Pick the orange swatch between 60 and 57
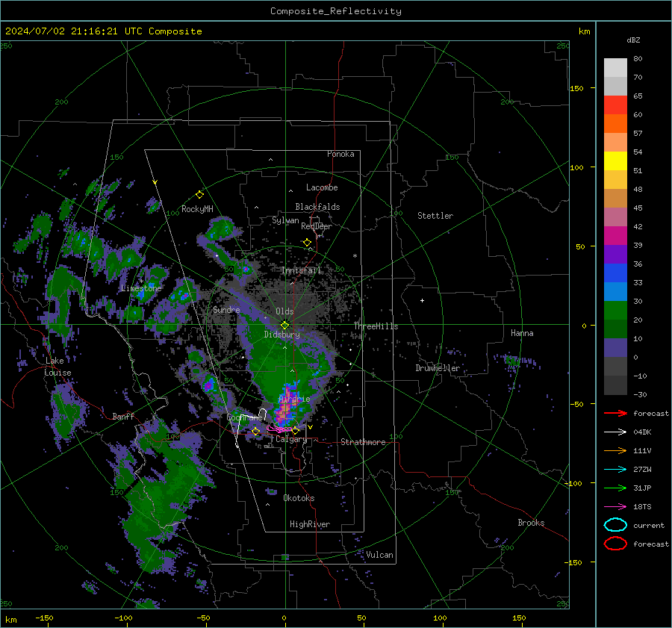The height and width of the screenshot is (628, 672). (x=615, y=124)
